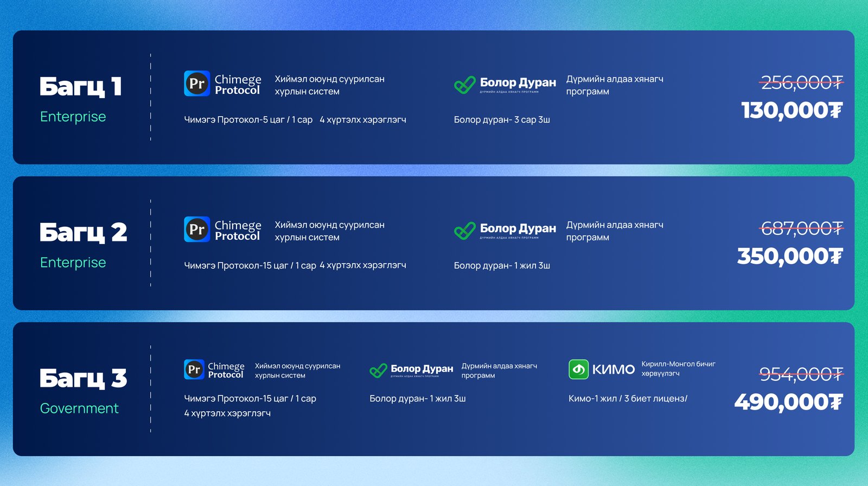
Task: Click the crossed-out 687,000₮ price
Action: [802, 228]
